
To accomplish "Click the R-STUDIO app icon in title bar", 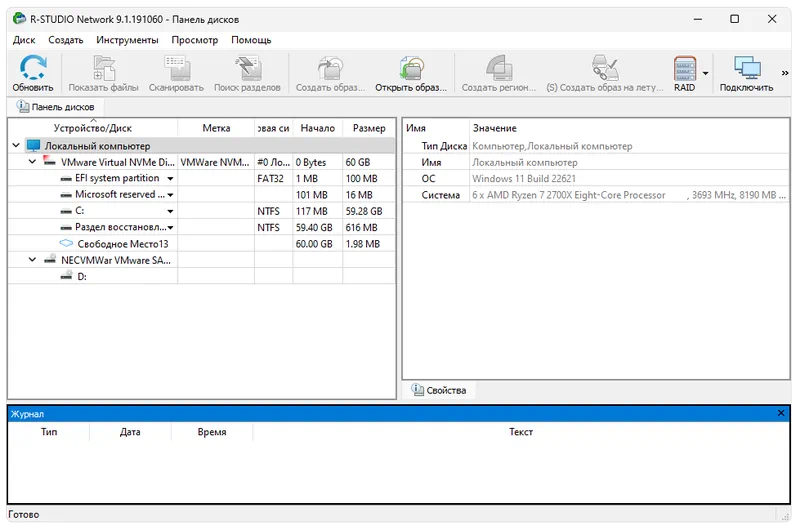I will click(19, 19).
